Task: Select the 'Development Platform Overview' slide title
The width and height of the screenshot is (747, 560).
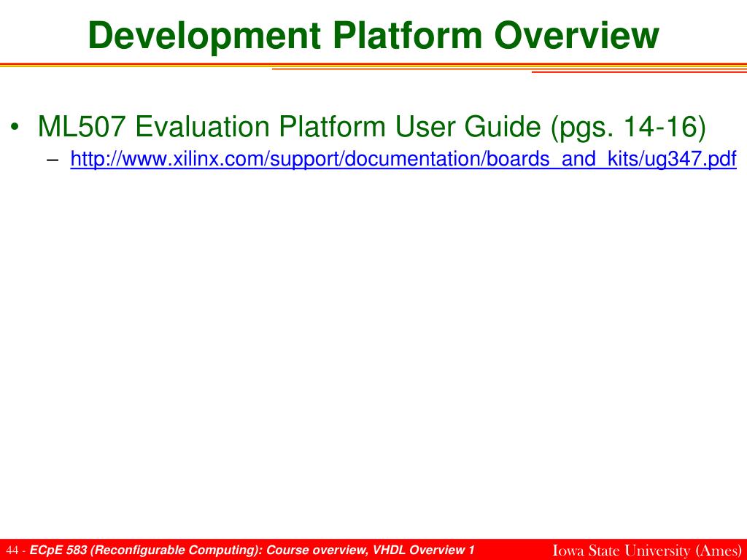Action: click(373, 36)
